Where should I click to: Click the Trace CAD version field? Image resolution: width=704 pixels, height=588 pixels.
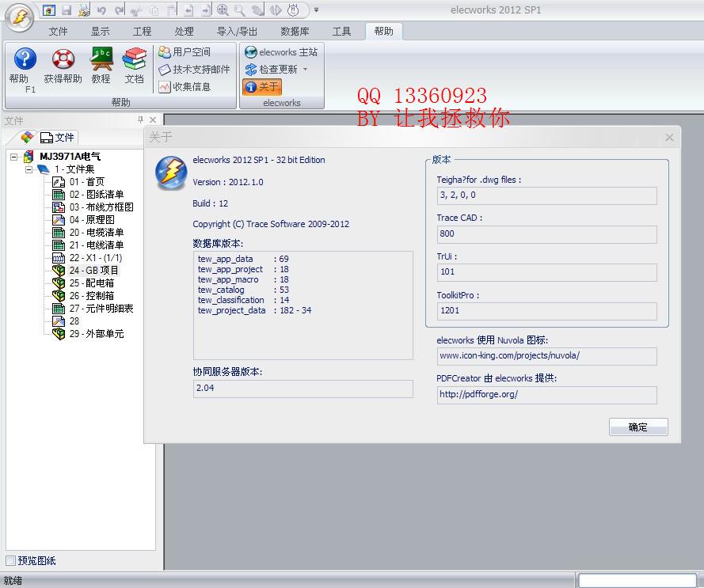coord(547,234)
